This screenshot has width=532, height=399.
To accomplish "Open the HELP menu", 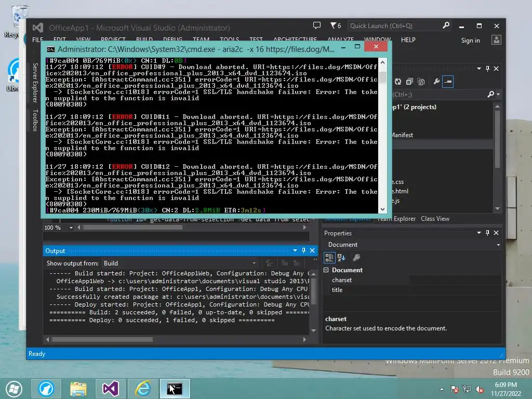I will click(x=408, y=39).
